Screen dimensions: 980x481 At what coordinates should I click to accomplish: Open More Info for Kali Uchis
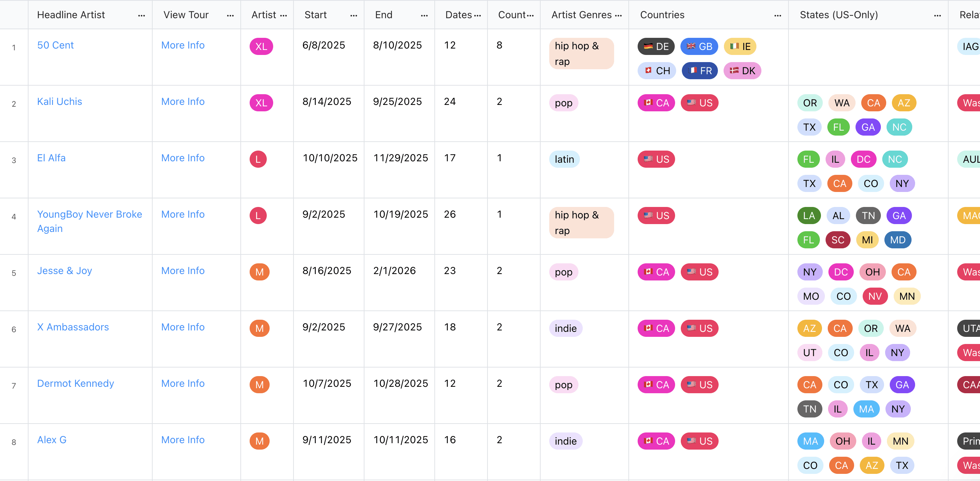183,102
